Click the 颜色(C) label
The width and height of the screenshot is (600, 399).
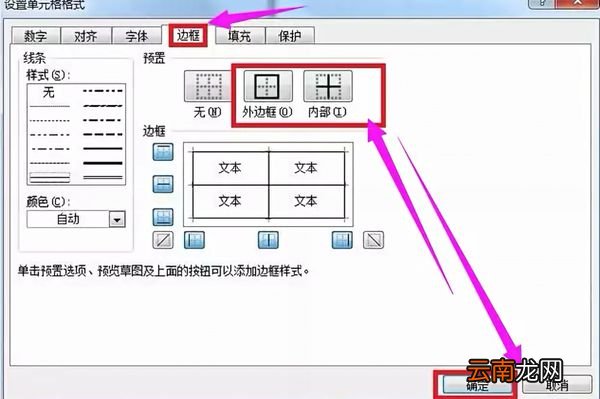click(48, 202)
